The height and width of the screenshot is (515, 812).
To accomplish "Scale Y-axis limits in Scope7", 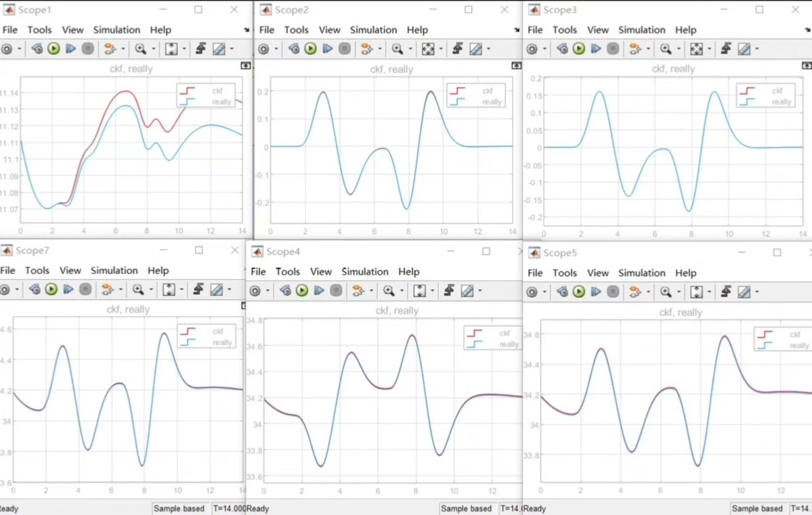I will click(169, 290).
